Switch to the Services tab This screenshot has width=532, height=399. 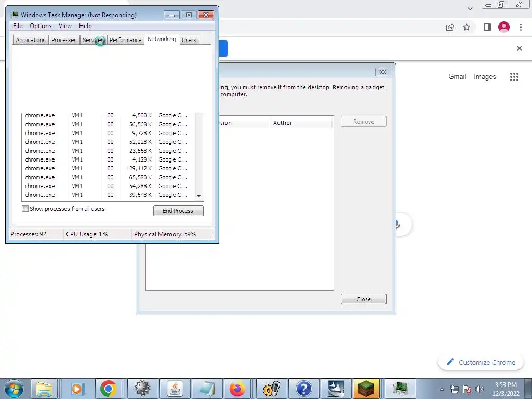coord(94,39)
